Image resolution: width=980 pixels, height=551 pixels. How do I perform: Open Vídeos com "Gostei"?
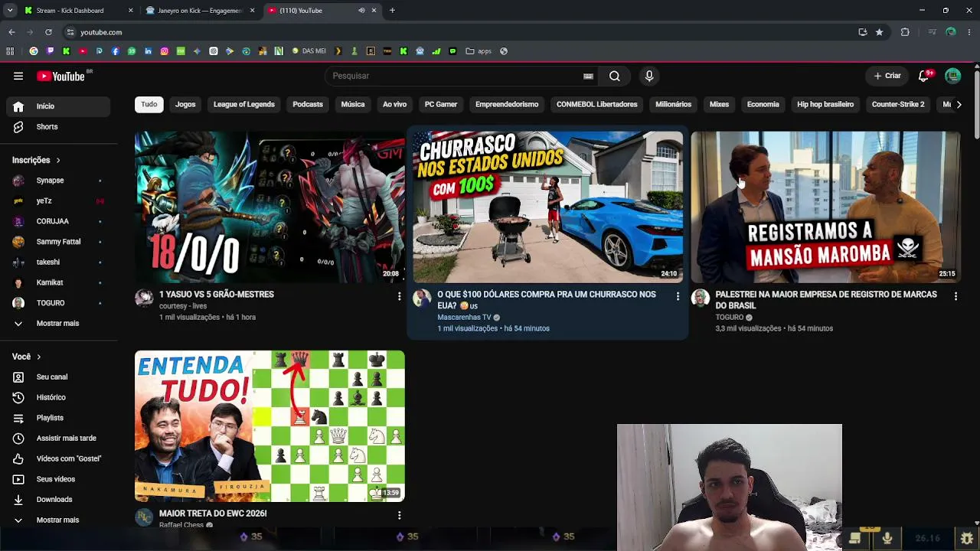58,458
